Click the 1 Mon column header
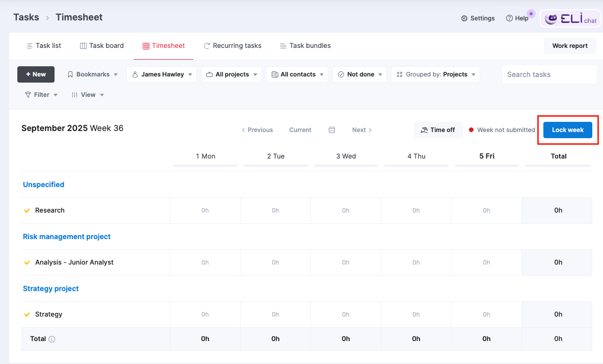This screenshot has height=364, width=603. tap(205, 156)
